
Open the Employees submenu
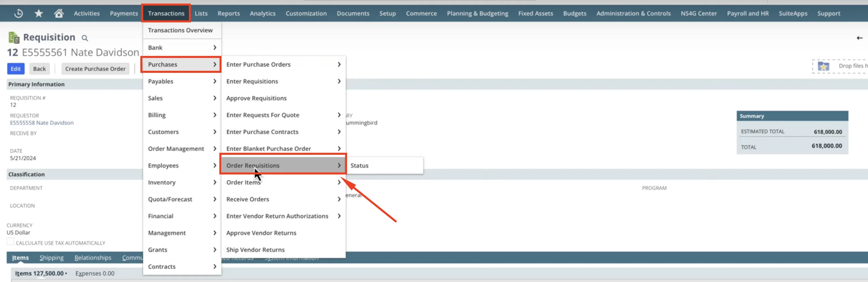pos(182,166)
